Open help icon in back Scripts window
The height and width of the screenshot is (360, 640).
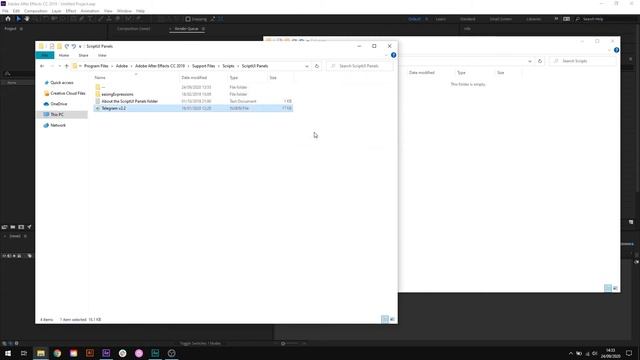pyautogui.click(x=616, y=50)
